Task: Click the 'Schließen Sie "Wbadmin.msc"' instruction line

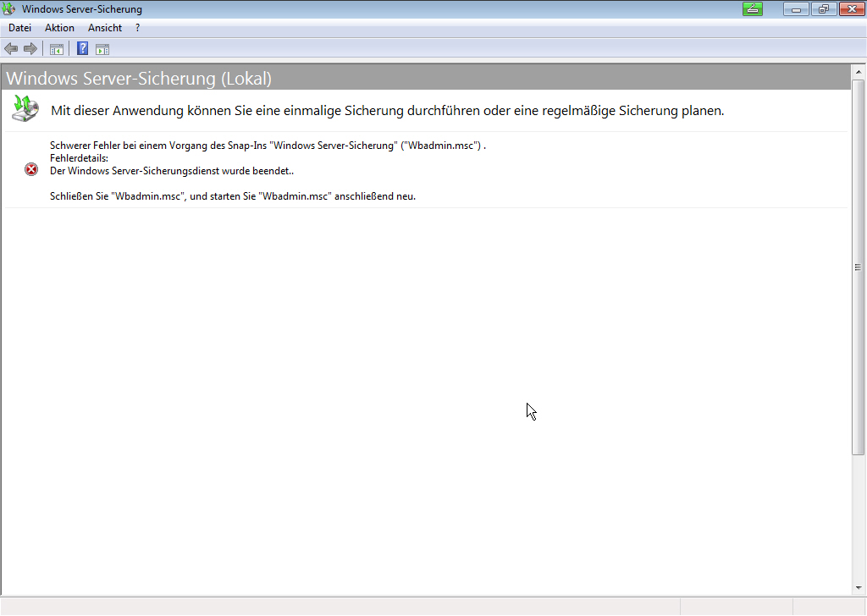Action: tap(233, 196)
